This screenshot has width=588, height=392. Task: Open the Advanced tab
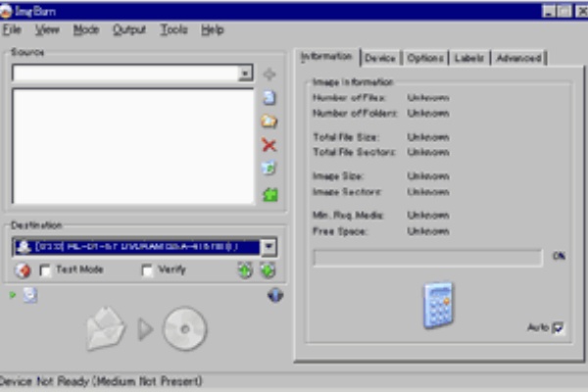coord(518,58)
